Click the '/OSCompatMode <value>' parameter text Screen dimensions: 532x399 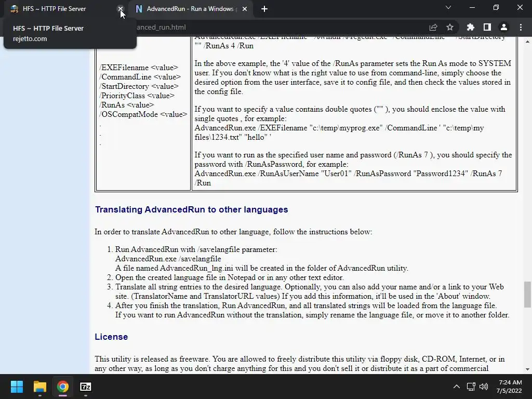click(143, 114)
